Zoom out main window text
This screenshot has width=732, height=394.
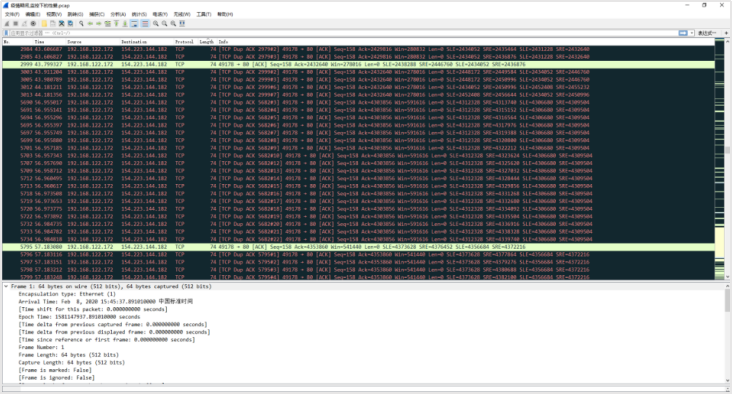click(164, 23)
